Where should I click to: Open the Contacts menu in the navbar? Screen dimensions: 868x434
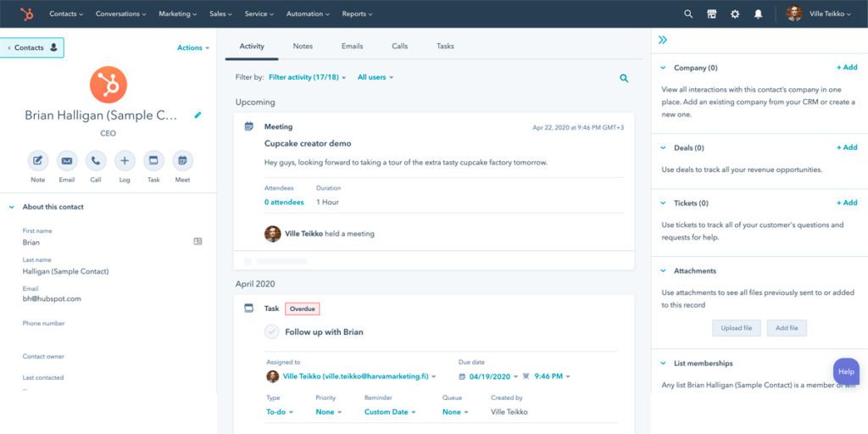pos(66,14)
